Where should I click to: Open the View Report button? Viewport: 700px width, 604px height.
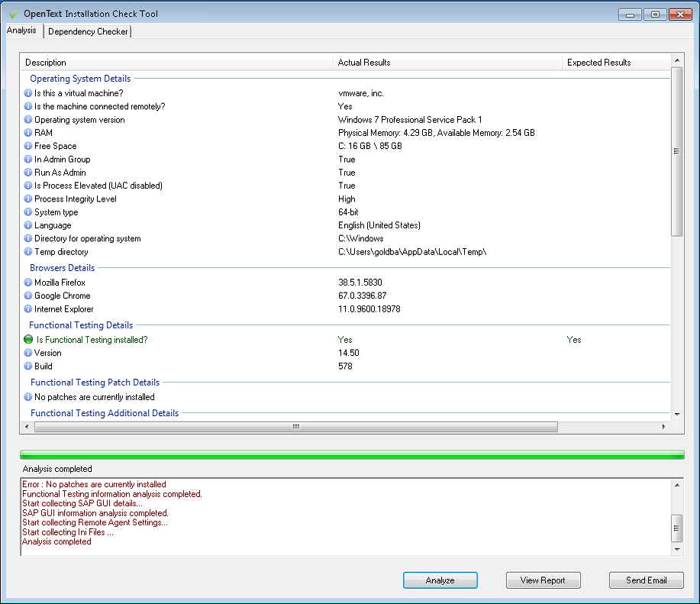pyautogui.click(x=543, y=580)
